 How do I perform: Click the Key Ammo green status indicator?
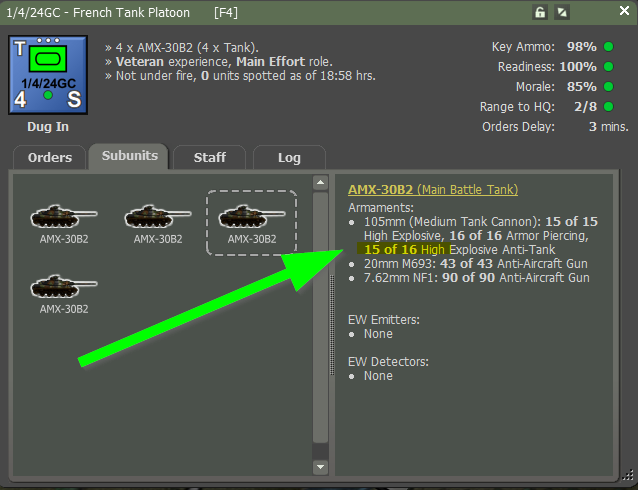608,47
